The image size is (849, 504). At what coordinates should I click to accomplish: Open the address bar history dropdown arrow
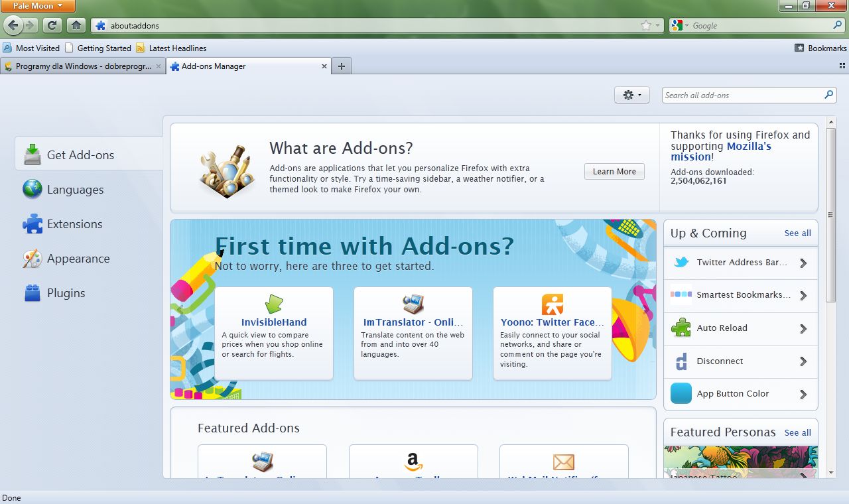tap(658, 25)
